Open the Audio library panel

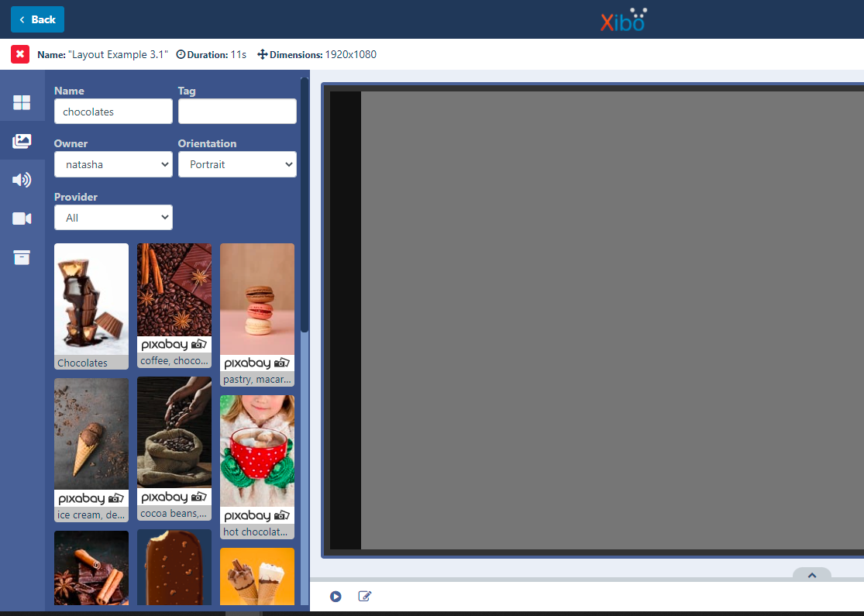(x=22, y=179)
